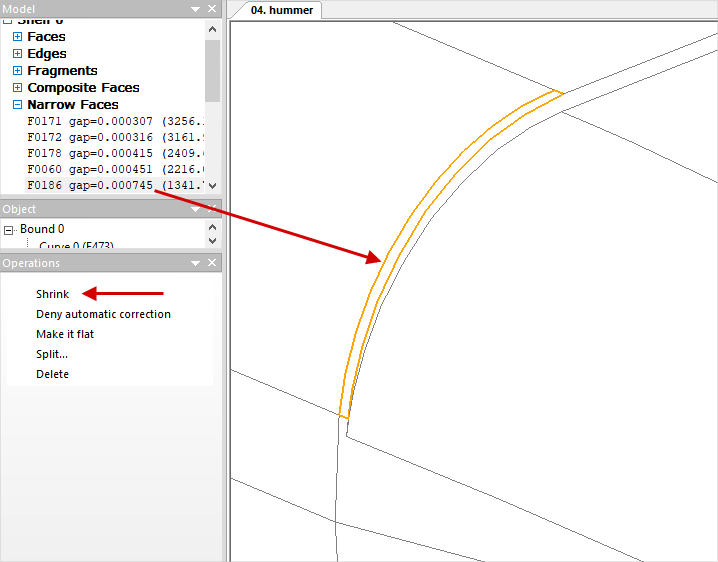Expand the Edges tree node
Screen dimensions: 718x562
pyautogui.click(x=17, y=54)
